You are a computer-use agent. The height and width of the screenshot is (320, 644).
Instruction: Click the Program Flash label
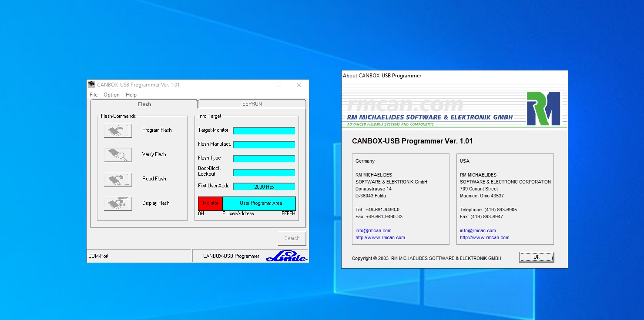(157, 130)
